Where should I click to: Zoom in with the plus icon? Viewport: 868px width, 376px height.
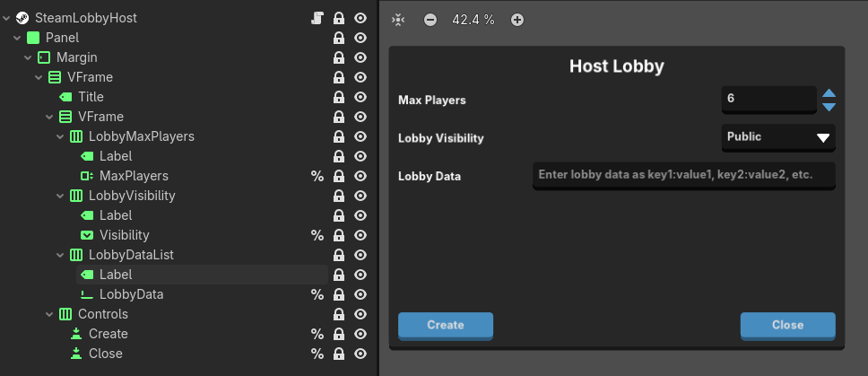point(517,20)
